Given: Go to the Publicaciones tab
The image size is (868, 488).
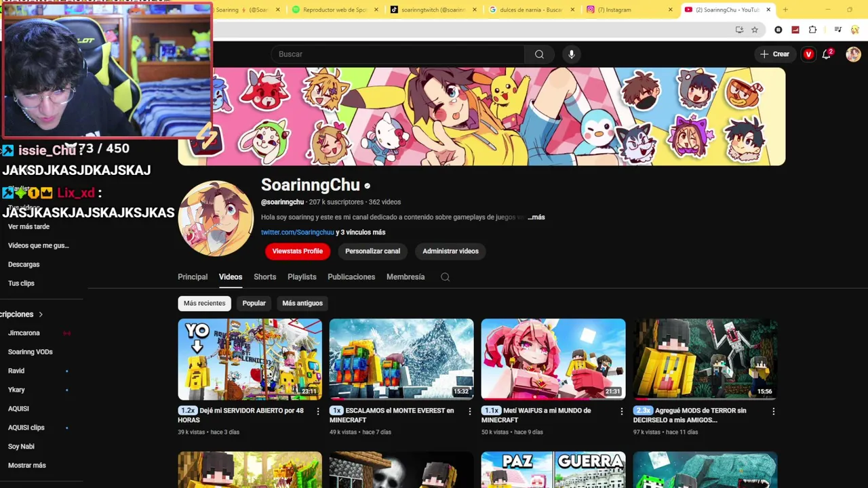Looking at the screenshot, I should [351, 277].
